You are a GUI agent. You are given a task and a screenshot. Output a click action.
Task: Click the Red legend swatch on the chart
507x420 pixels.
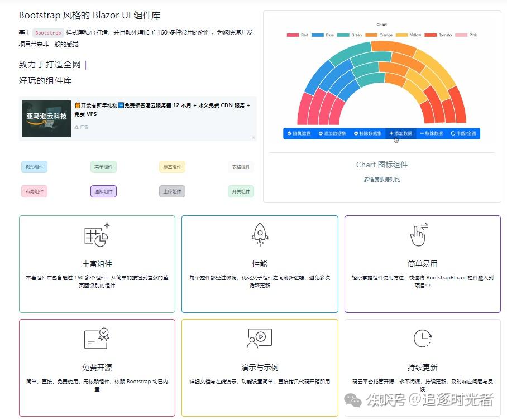click(x=291, y=35)
